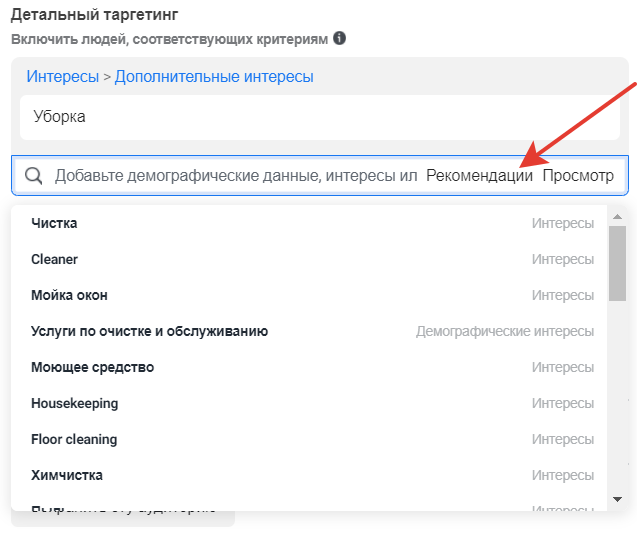This screenshot has width=637, height=534.
Task: Click the Рекомендации button
Action: click(479, 176)
